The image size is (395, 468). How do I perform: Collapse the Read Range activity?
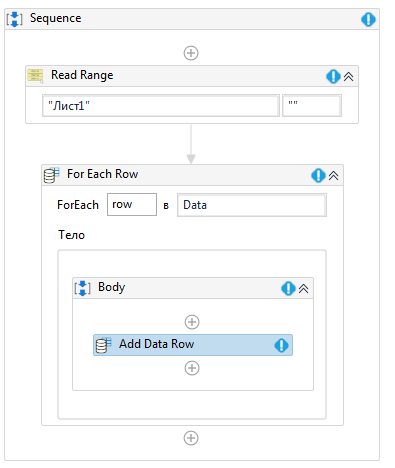click(349, 77)
